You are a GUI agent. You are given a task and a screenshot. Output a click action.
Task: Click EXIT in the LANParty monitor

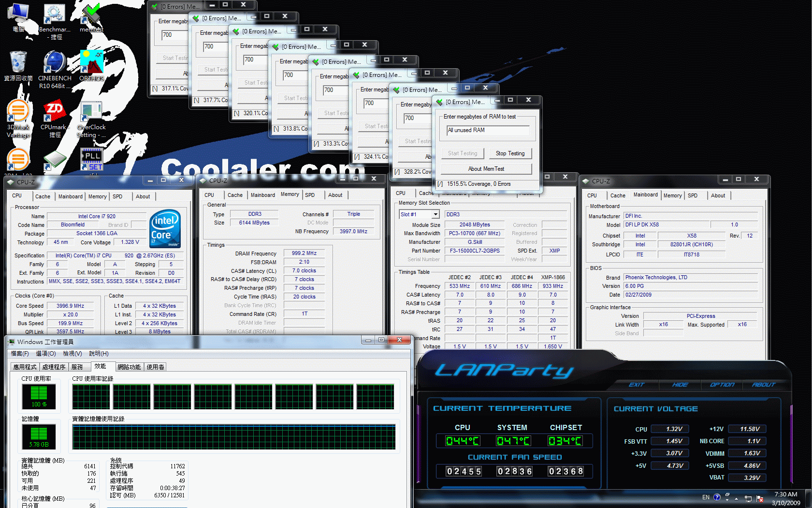click(x=637, y=385)
